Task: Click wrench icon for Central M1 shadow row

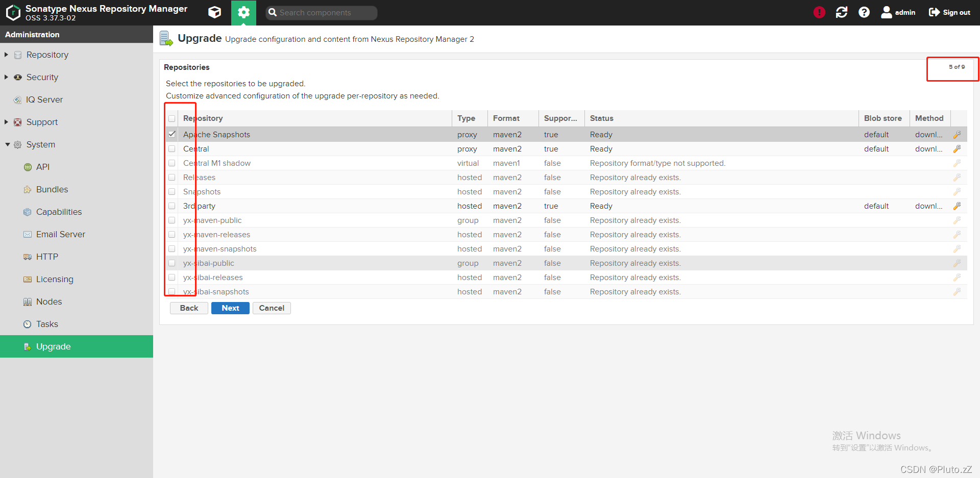Action: tap(957, 163)
